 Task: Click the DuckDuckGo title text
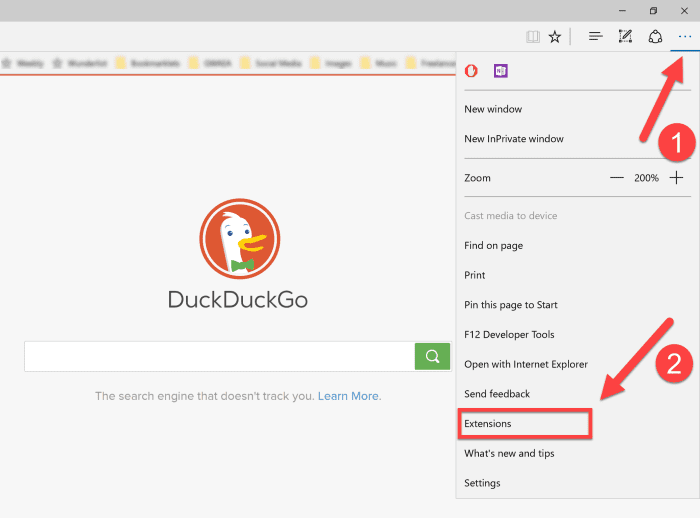coord(238,300)
